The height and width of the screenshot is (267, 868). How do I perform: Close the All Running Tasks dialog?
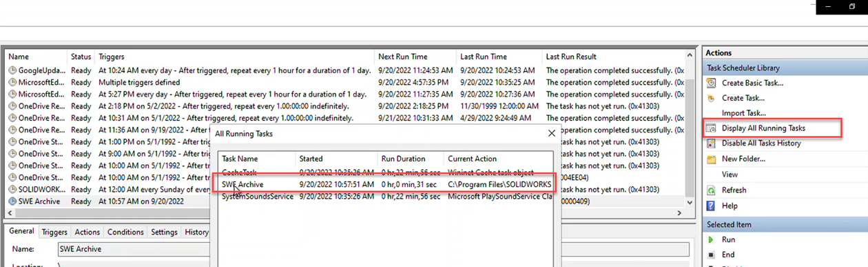(551, 133)
